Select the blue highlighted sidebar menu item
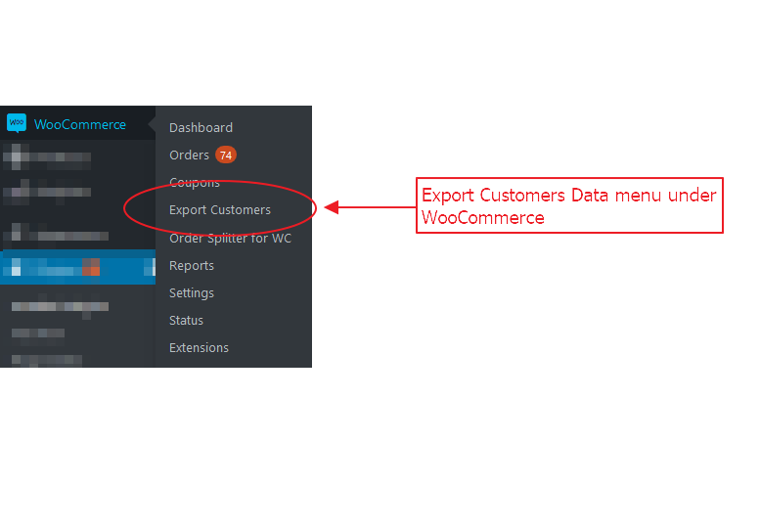Screen dimensions: 760x532 77,267
